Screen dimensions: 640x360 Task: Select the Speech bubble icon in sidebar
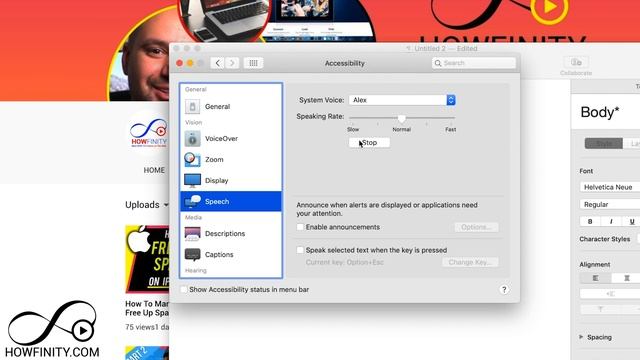pos(192,201)
